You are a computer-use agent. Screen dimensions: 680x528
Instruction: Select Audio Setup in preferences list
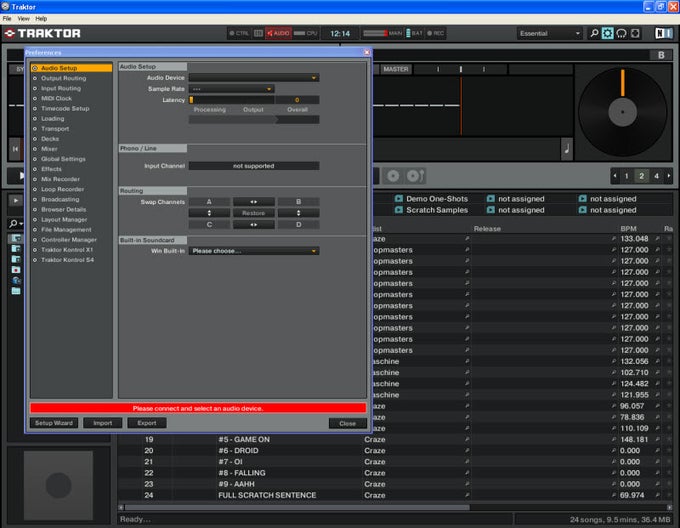click(x=72, y=68)
